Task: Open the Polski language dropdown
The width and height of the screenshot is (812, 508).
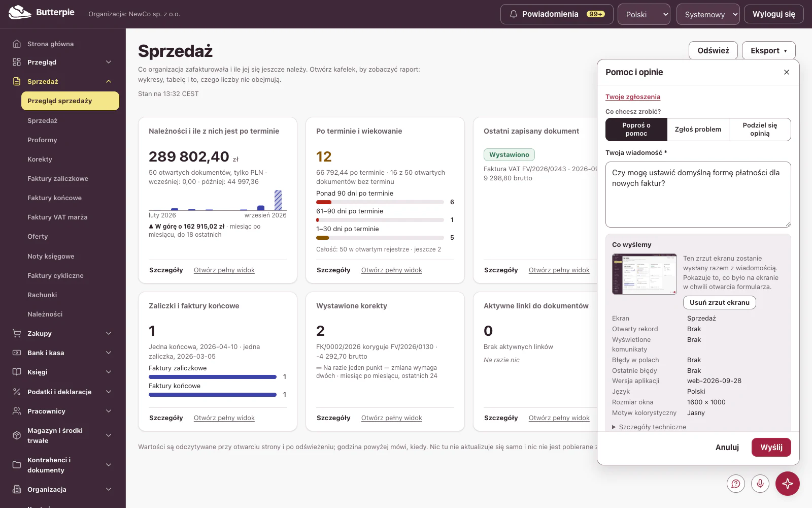Action: point(644,14)
